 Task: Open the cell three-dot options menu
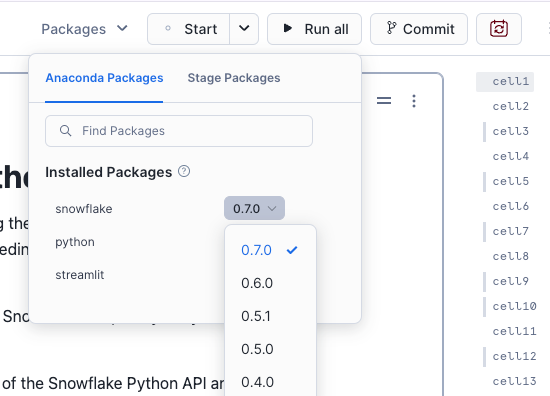pos(414,101)
